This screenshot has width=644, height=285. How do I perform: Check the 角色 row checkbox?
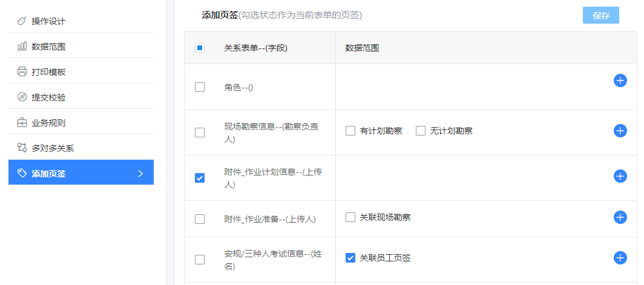pos(200,87)
